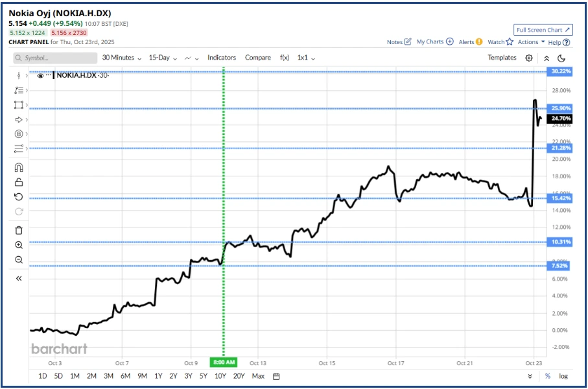
Task: Open the calendar date range picker
Action: (276, 376)
